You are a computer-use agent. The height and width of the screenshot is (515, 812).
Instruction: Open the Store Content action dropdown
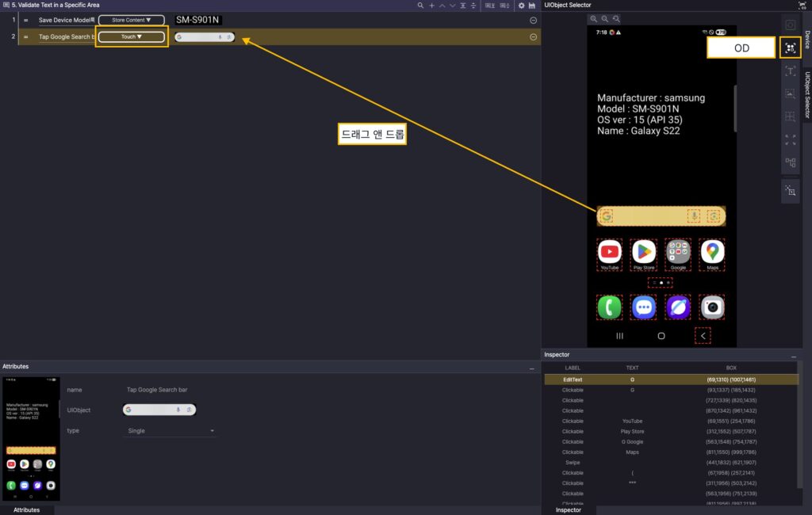(131, 20)
